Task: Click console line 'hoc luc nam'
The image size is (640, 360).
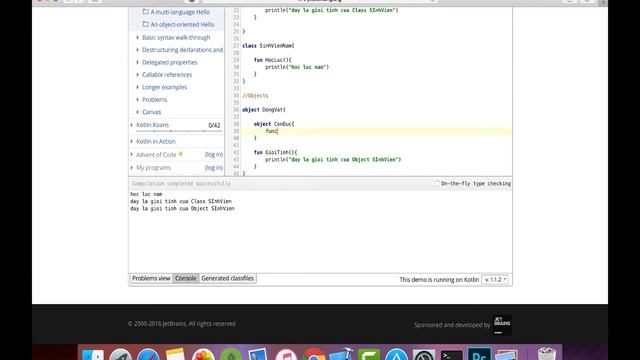Action: coord(146,194)
